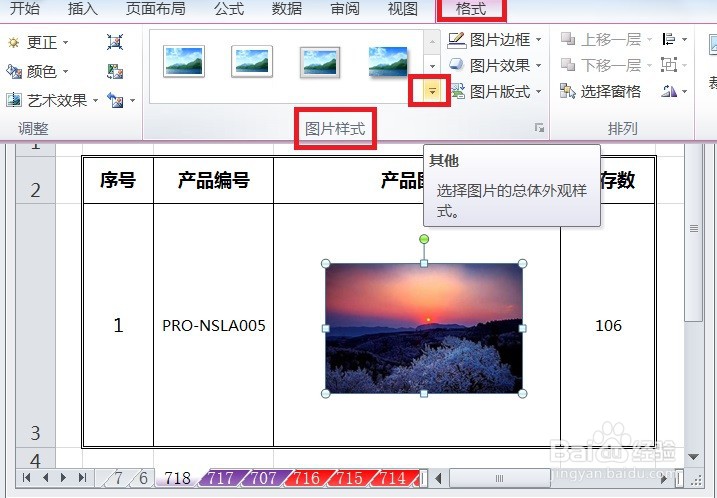Open the align objects menu
The image size is (717, 498).
tap(674, 40)
